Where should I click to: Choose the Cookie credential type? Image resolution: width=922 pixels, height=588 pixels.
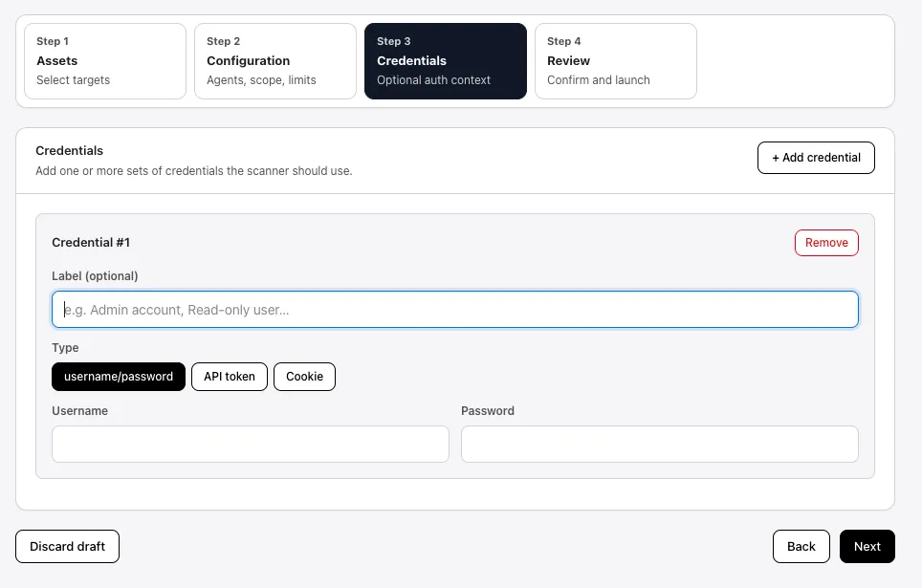pyautogui.click(x=304, y=376)
